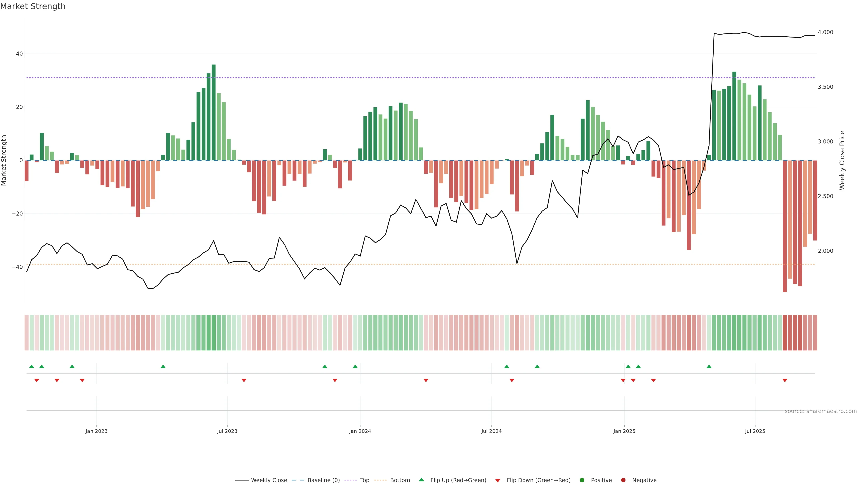Click red Flip Down legend triangle
The height and width of the screenshot is (488, 868).
coord(498,481)
